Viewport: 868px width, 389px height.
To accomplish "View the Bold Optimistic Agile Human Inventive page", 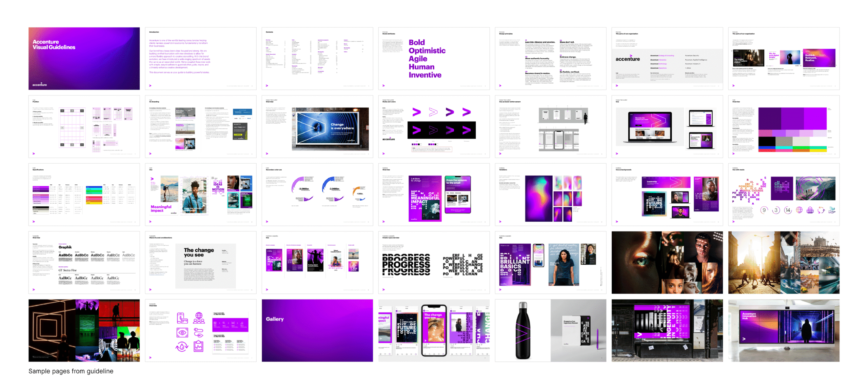I will tap(434, 58).
